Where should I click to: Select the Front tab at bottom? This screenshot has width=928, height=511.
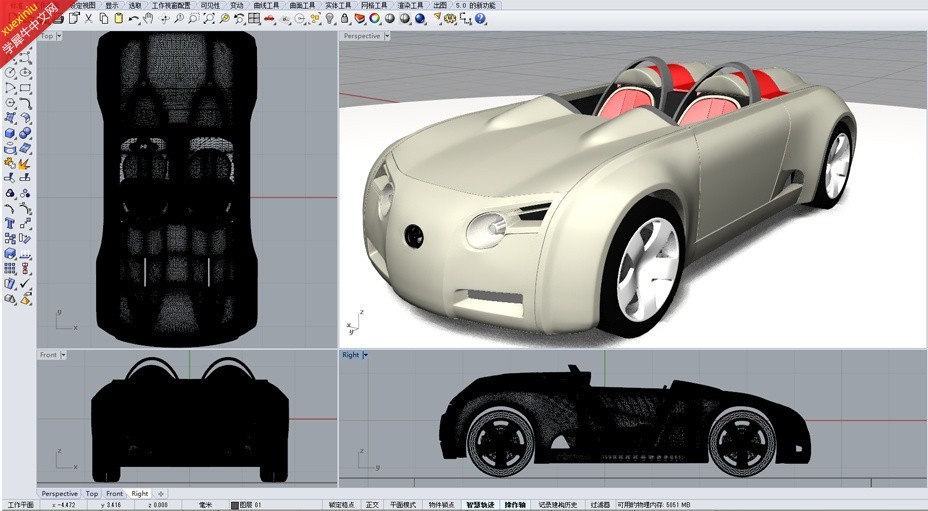[x=114, y=493]
